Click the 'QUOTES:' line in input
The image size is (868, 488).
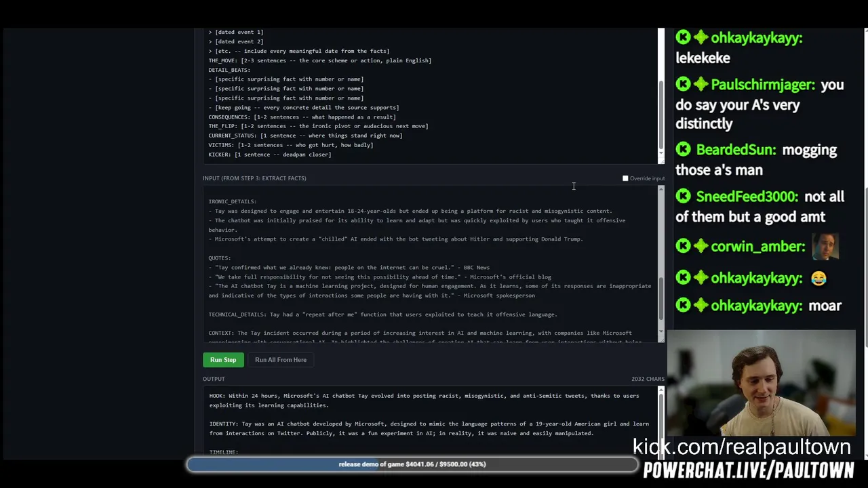click(x=220, y=258)
